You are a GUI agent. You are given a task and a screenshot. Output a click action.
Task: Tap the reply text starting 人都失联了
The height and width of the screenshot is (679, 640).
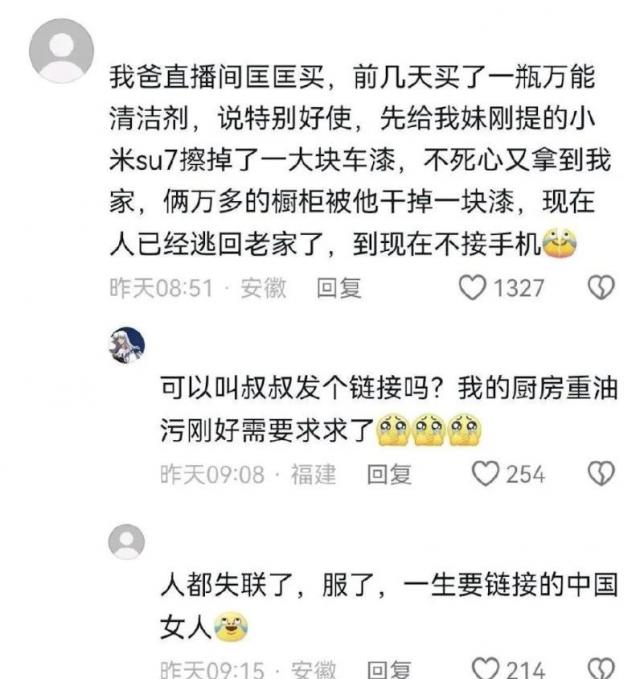coord(388,606)
